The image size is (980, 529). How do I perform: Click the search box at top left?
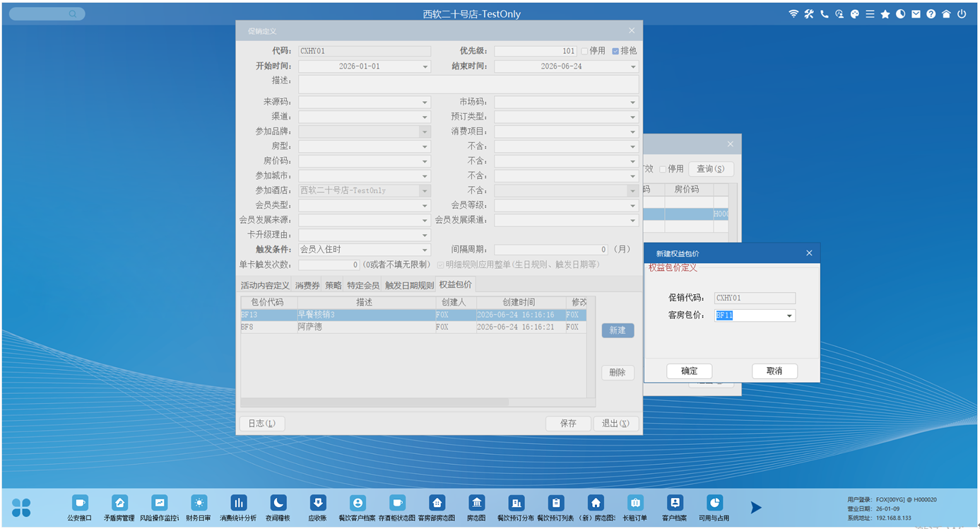coord(47,13)
